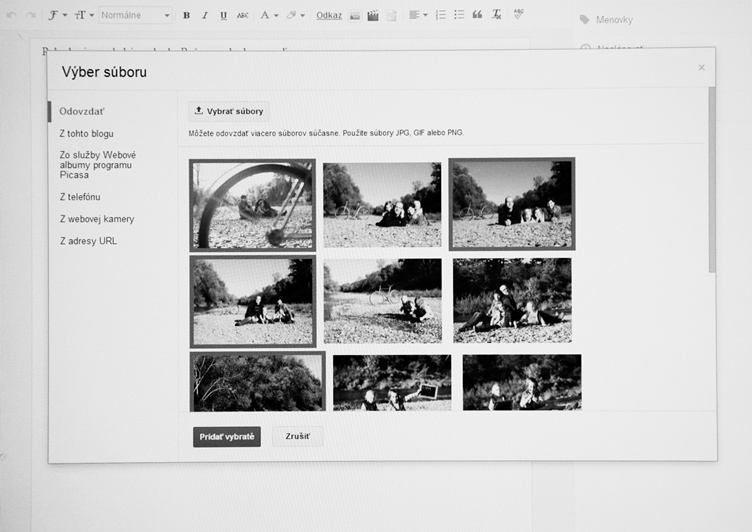This screenshot has height=532, width=752.
Task: Toggle bold formatting
Action: click(187, 15)
